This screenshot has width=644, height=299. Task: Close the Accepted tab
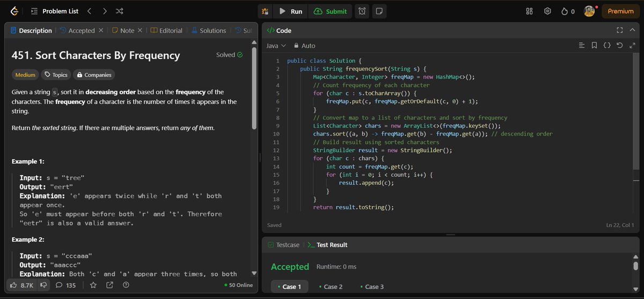tap(100, 31)
